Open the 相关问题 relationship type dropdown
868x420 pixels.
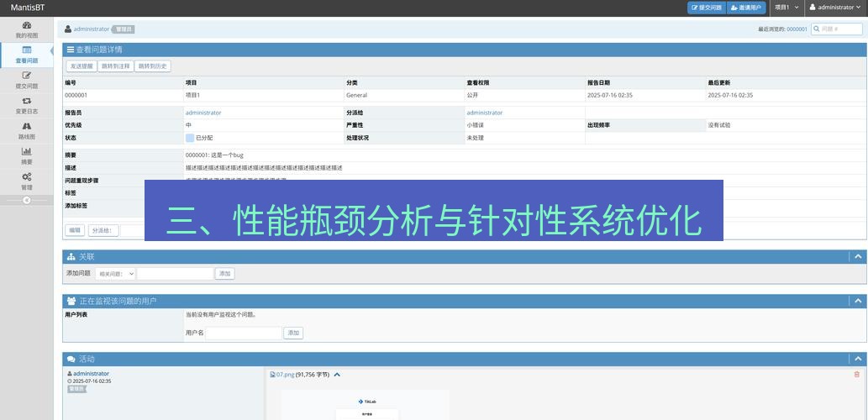(x=115, y=273)
